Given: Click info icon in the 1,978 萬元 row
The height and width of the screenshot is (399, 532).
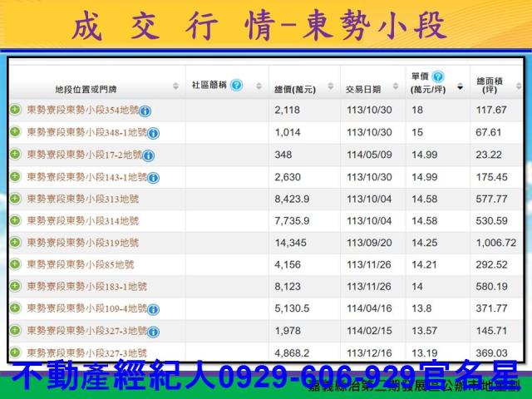Looking at the screenshot, I should pyautogui.click(x=154, y=331).
